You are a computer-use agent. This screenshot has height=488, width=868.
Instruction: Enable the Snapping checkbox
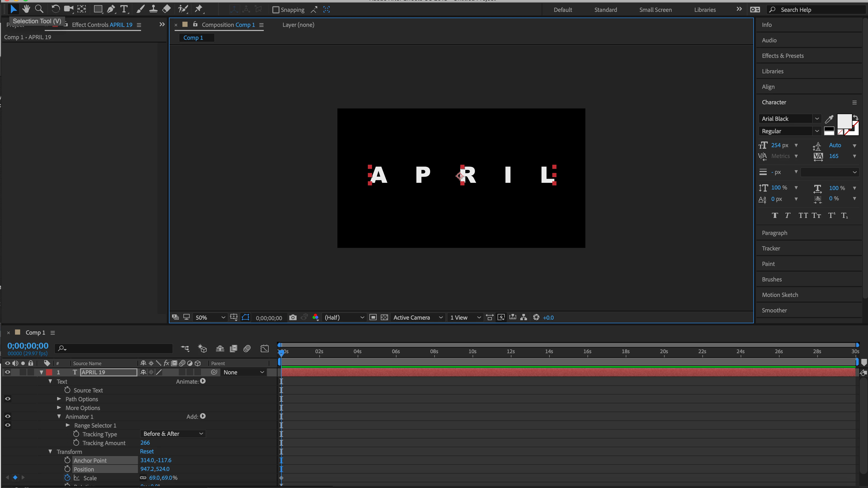click(276, 10)
